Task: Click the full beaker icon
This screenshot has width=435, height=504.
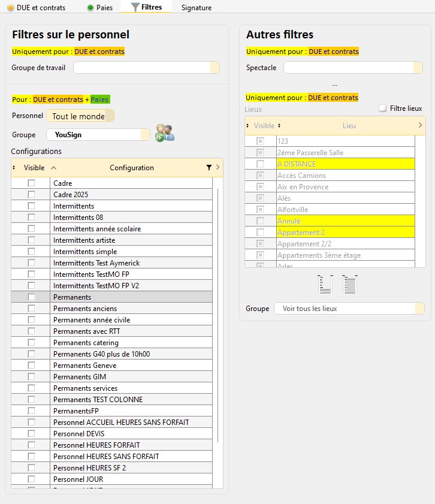Action: tap(350, 284)
